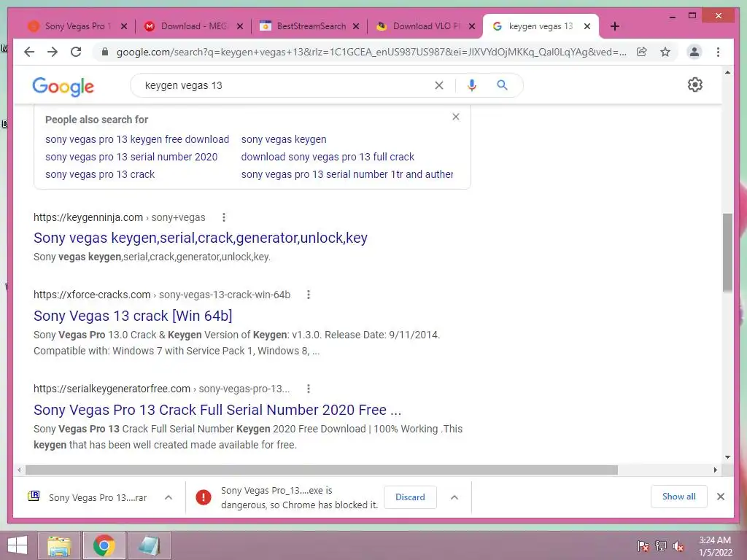Open a new tab
Image resolution: width=747 pixels, height=560 pixels.
pos(614,26)
